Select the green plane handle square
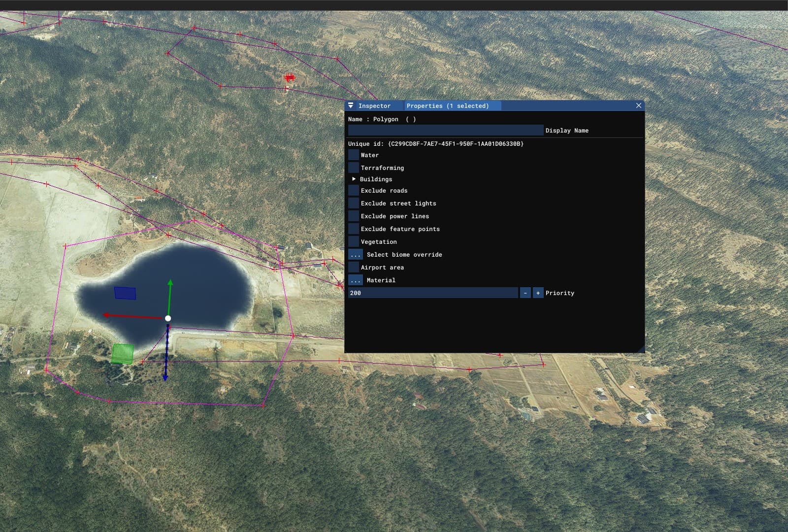Viewport: 788px width, 532px height. point(123,354)
